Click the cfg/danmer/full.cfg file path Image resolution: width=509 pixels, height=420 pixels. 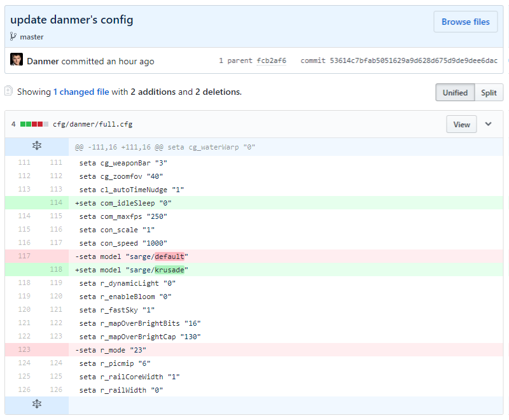coord(93,124)
